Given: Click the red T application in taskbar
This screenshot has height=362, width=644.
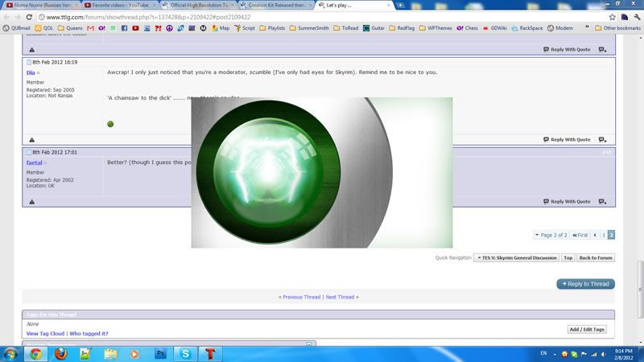Looking at the screenshot, I should click(x=210, y=353).
